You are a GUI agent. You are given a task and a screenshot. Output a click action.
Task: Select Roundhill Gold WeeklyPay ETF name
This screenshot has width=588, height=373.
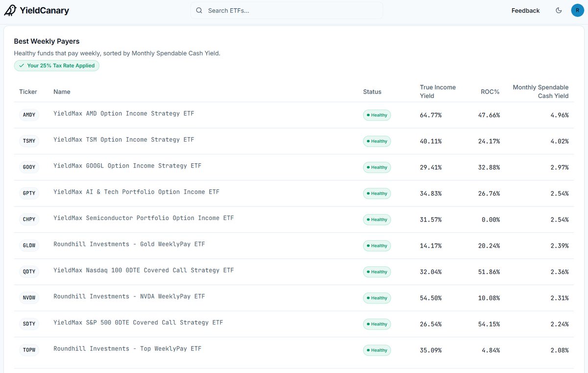[x=129, y=244]
